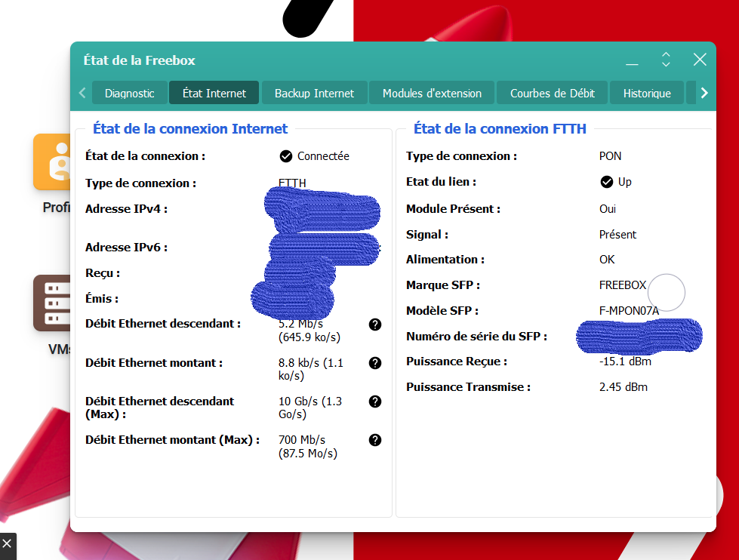Switch to the État Internet tab
Image resolution: width=739 pixels, height=560 pixels.
click(214, 94)
